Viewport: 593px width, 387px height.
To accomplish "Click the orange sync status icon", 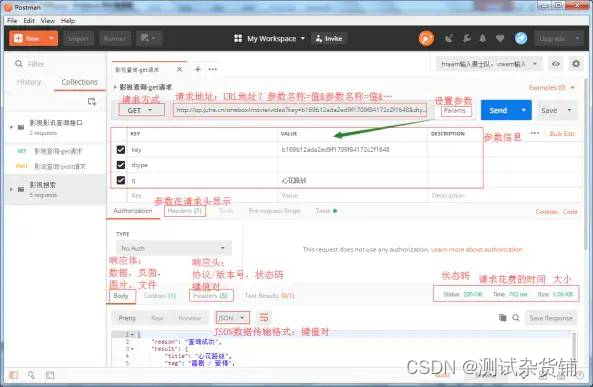I will tap(426, 39).
